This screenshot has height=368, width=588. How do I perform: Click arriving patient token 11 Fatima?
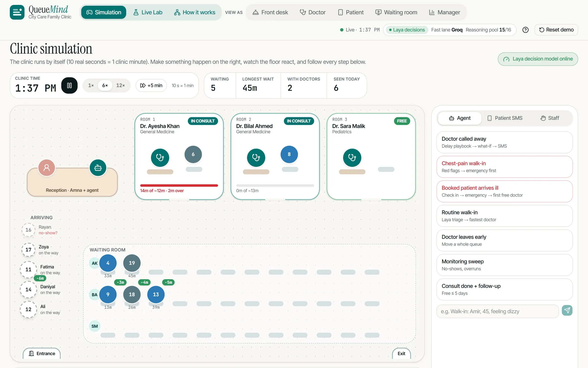(28, 270)
